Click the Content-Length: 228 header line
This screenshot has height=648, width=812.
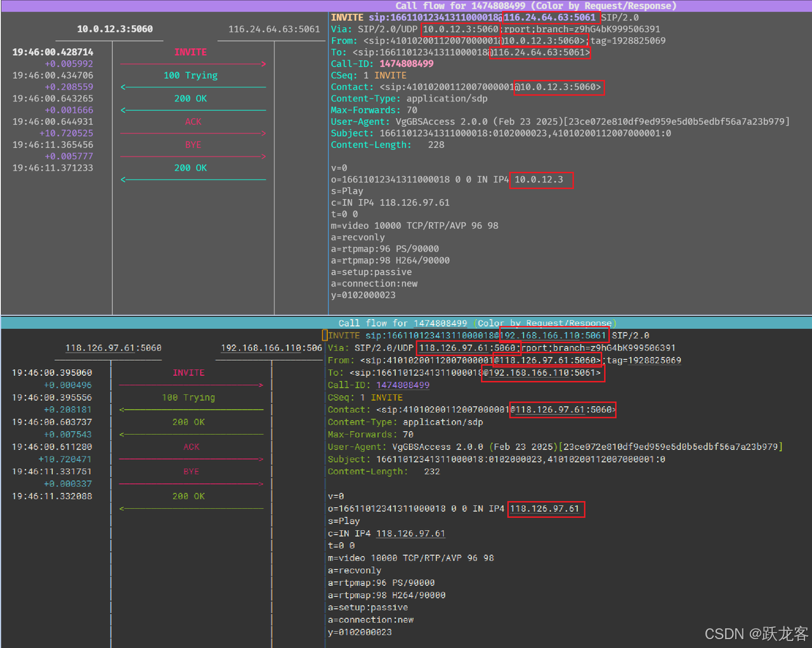pos(388,145)
